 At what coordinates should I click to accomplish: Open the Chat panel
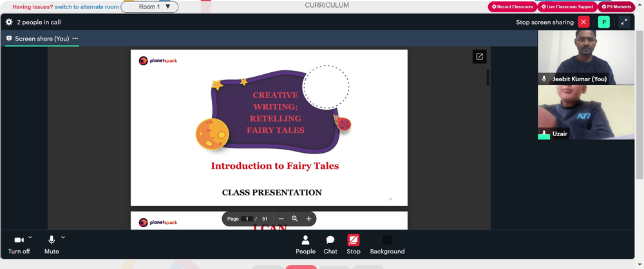330,245
